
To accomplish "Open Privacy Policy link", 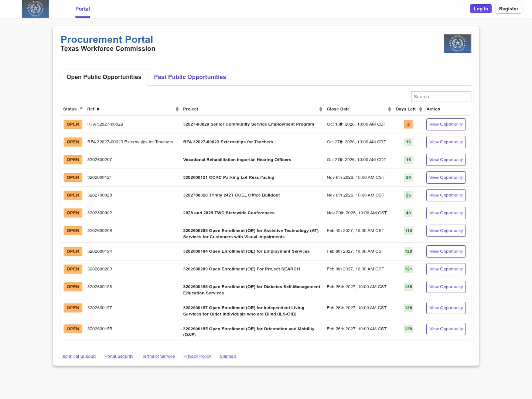I will tap(197, 356).
